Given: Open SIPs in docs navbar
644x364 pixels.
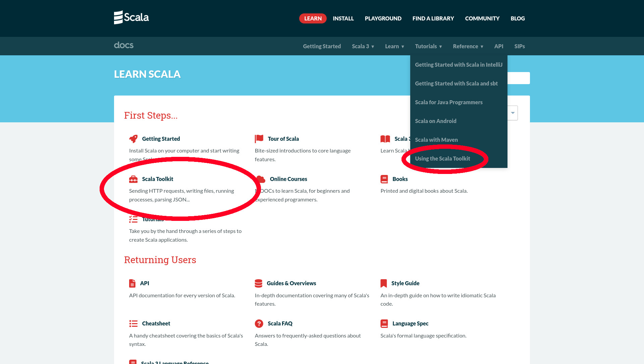Looking at the screenshot, I should tap(519, 46).
